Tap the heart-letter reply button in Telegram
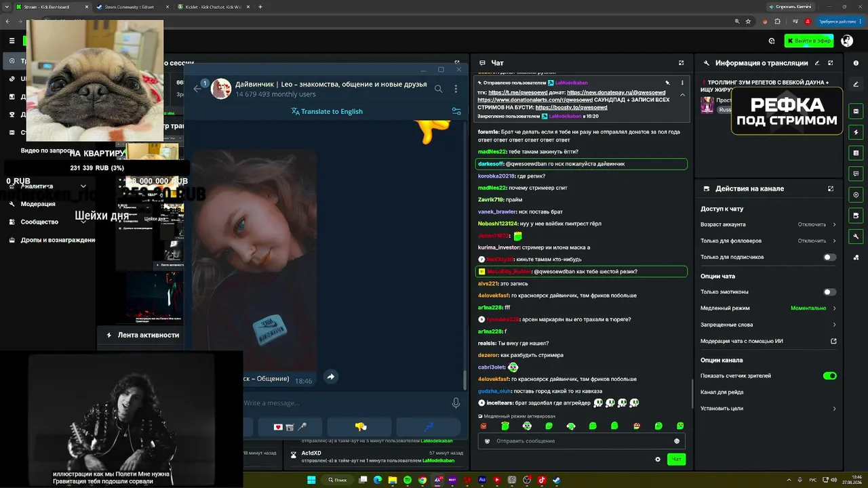 click(290, 426)
